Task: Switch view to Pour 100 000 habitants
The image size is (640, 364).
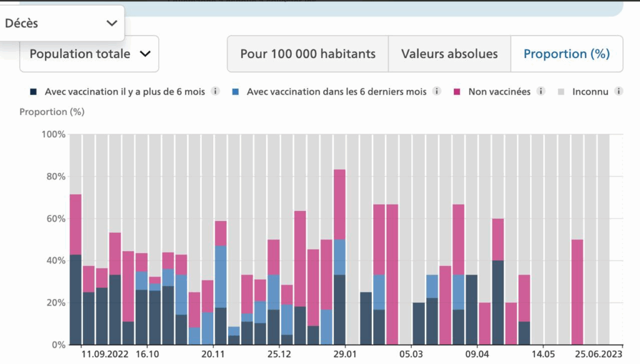Action: (307, 54)
